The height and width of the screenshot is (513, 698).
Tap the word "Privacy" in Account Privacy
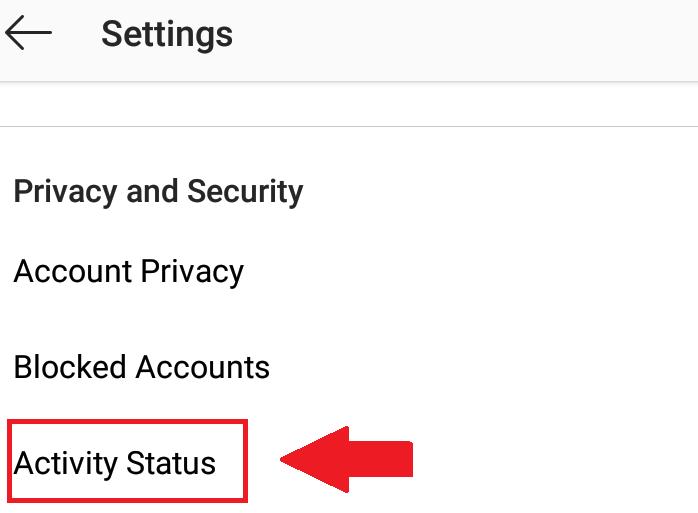coord(192,272)
